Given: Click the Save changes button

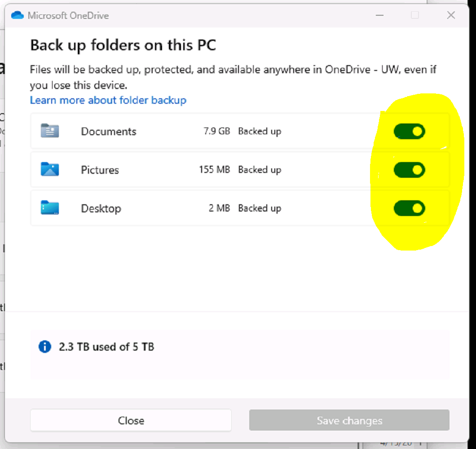Looking at the screenshot, I should pyautogui.click(x=349, y=420).
